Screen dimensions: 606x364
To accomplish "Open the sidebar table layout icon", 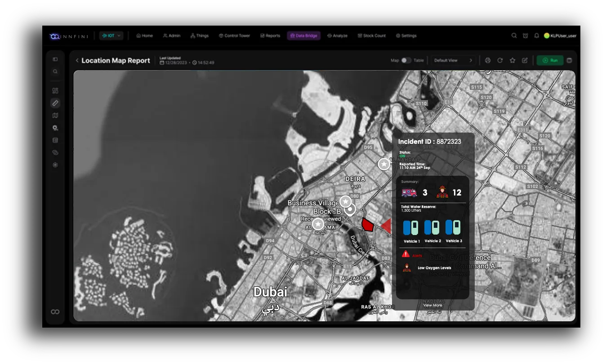I will coord(55,140).
